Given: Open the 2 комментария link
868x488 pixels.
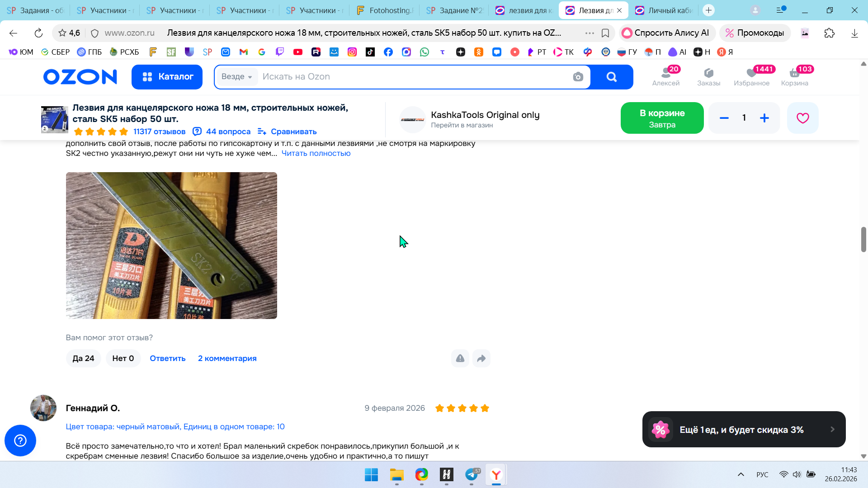Looking at the screenshot, I should pyautogui.click(x=227, y=358).
